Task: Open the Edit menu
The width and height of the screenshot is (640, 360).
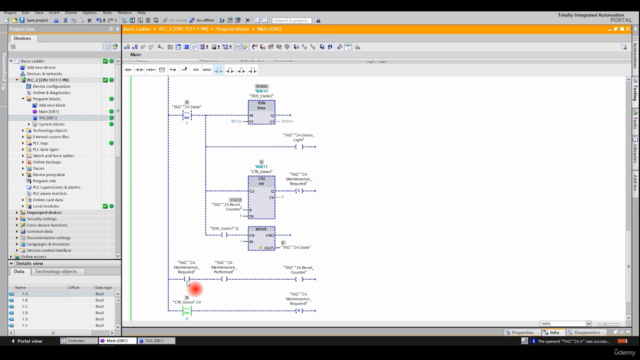Action: (25, 13)
